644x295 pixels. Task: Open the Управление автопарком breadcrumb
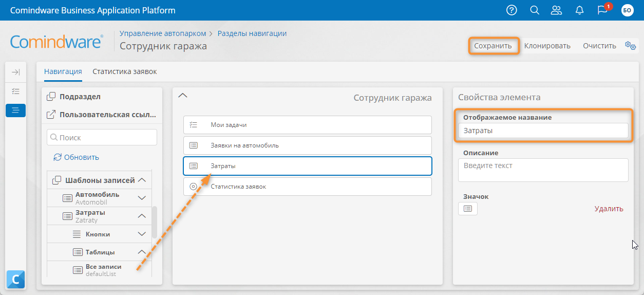[x=163, y=33]
